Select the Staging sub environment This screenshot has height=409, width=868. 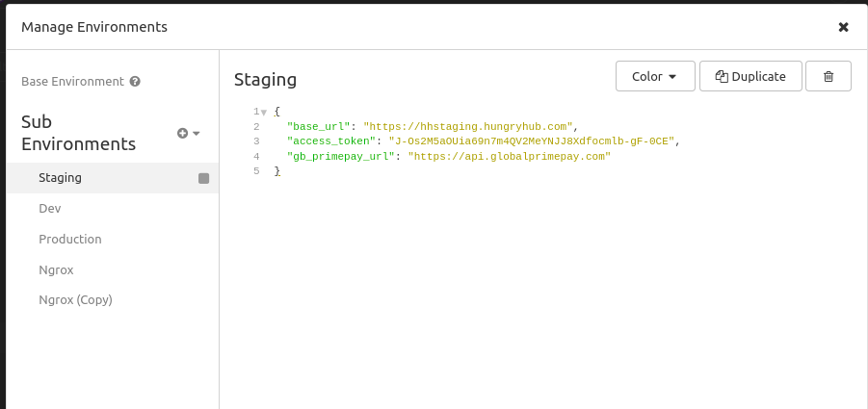point(60,178)
